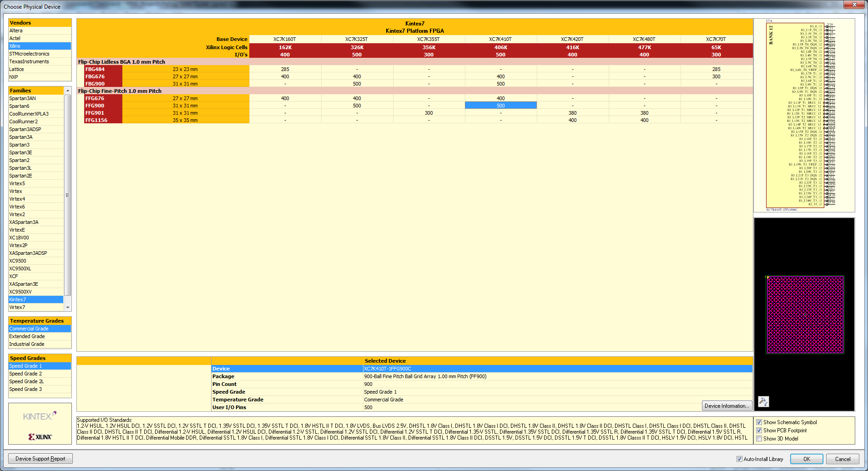Click the Cancel button
The width and height of the screenshot is (868, 471).
843,459
